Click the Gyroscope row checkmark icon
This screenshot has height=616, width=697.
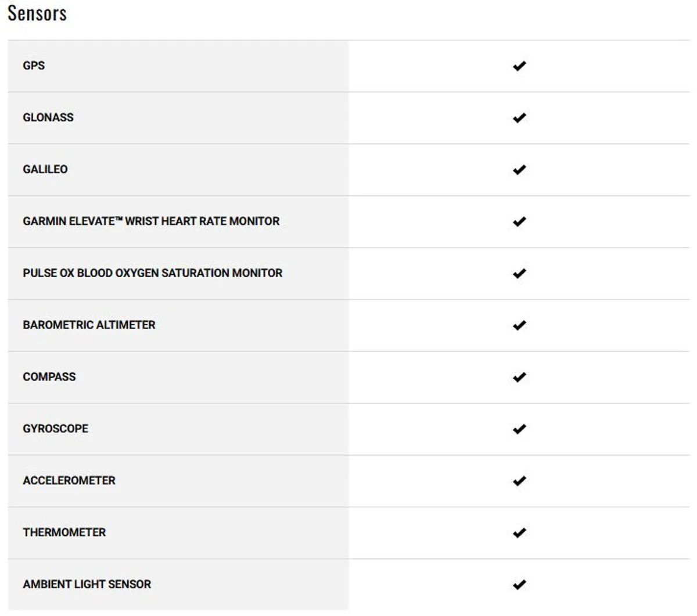pyautogui.click(x=519, y=429)
